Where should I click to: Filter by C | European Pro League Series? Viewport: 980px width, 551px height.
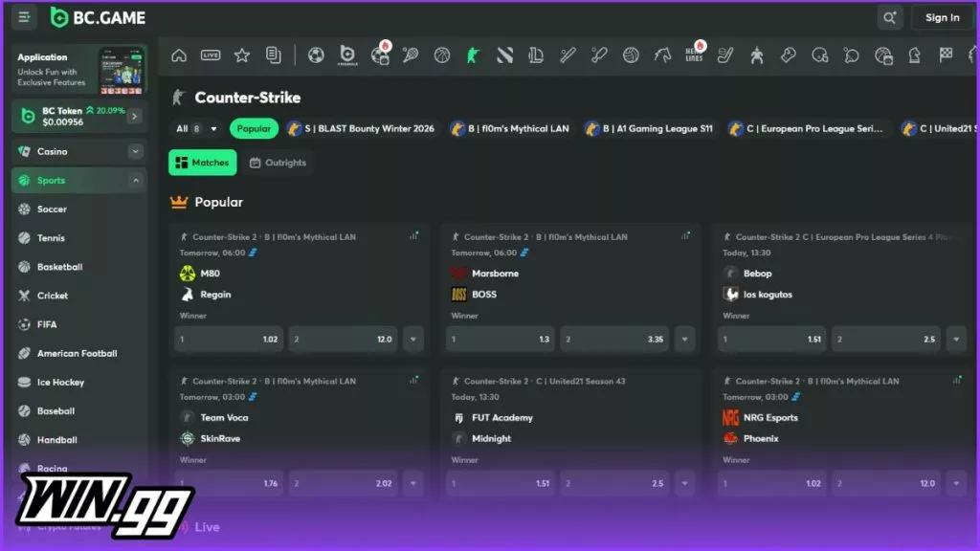pyautogui.click(x=806, y=129)
